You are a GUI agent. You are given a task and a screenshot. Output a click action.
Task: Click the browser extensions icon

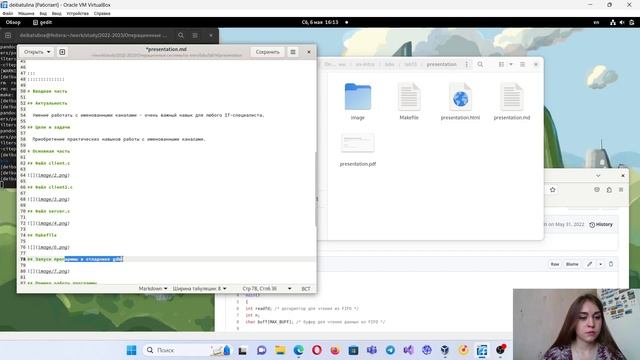coord(609,190)
